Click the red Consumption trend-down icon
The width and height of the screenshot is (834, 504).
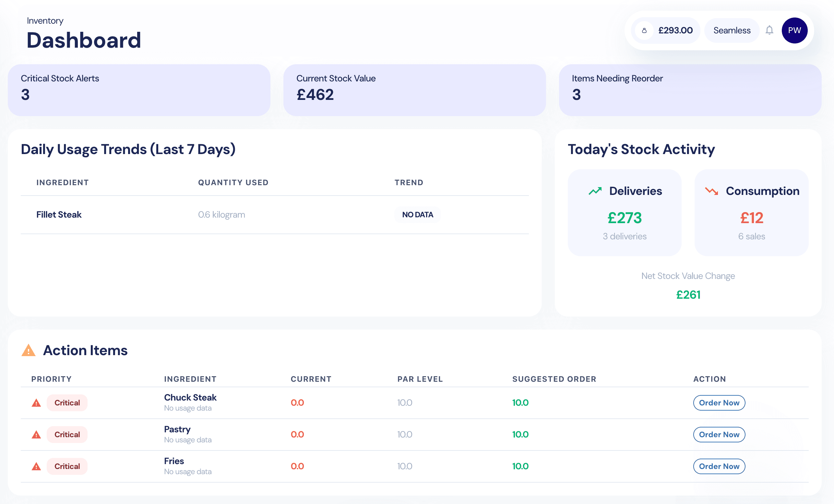coord(711,191)
